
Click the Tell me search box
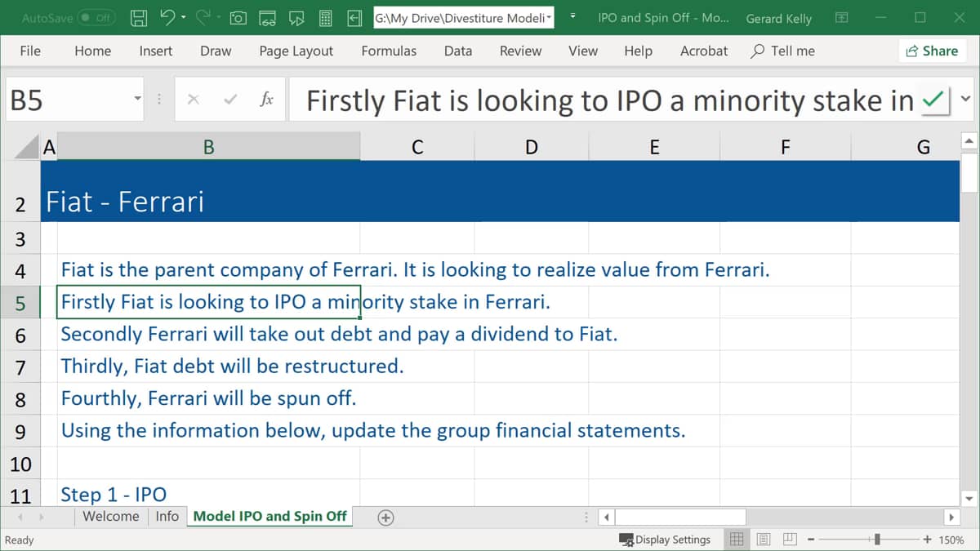[x=783, y=51]
